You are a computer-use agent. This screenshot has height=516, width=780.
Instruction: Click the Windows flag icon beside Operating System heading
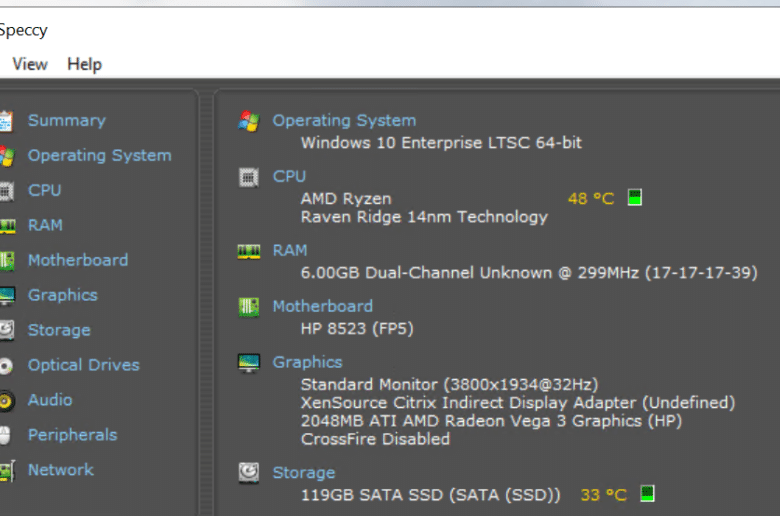249,121
